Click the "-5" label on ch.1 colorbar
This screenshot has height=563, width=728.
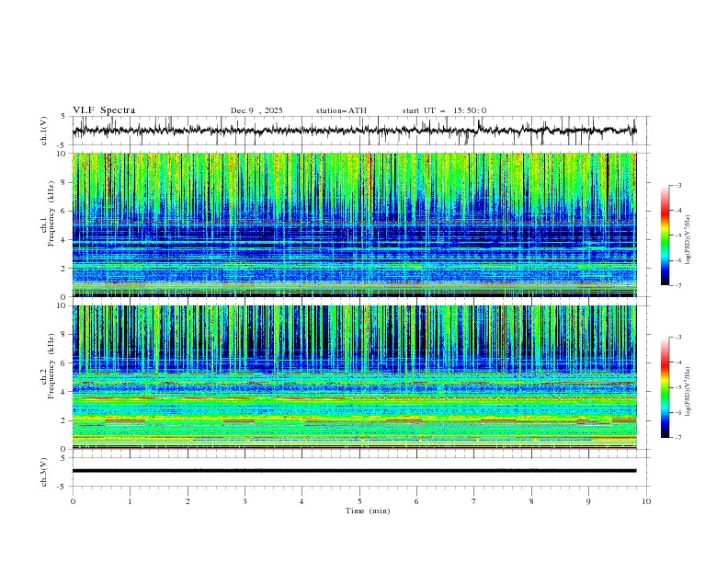pyautogui.click(x=678, y=236)
